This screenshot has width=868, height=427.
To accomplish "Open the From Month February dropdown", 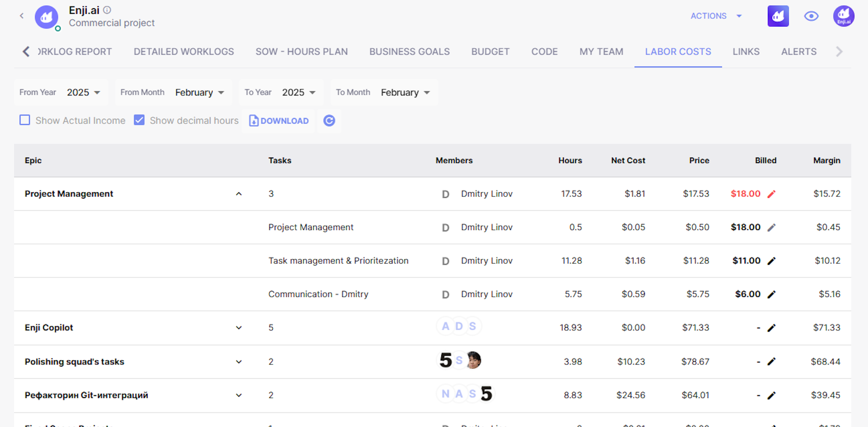I will coord(199,92).
